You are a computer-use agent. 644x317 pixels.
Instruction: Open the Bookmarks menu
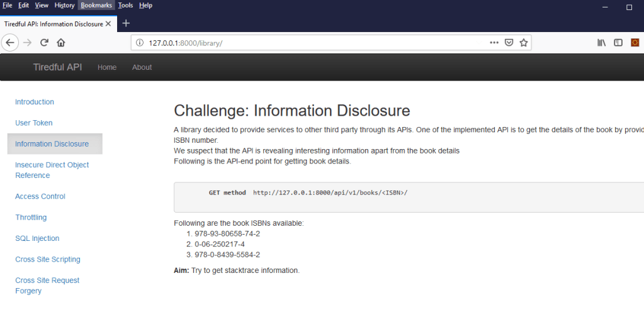coord(96,5)
